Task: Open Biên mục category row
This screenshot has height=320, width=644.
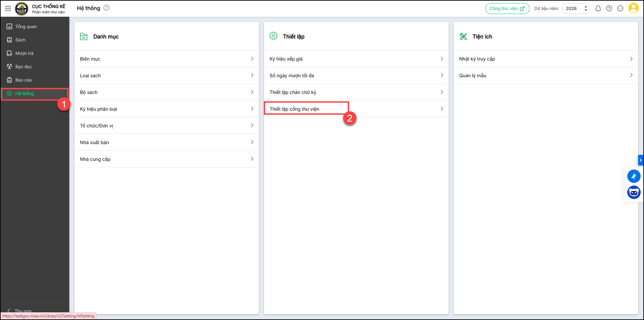Action: 166,59
